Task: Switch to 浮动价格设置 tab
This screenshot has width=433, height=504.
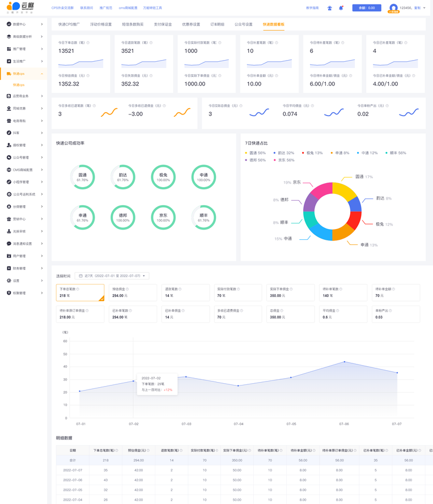Action: coord(101,24)
